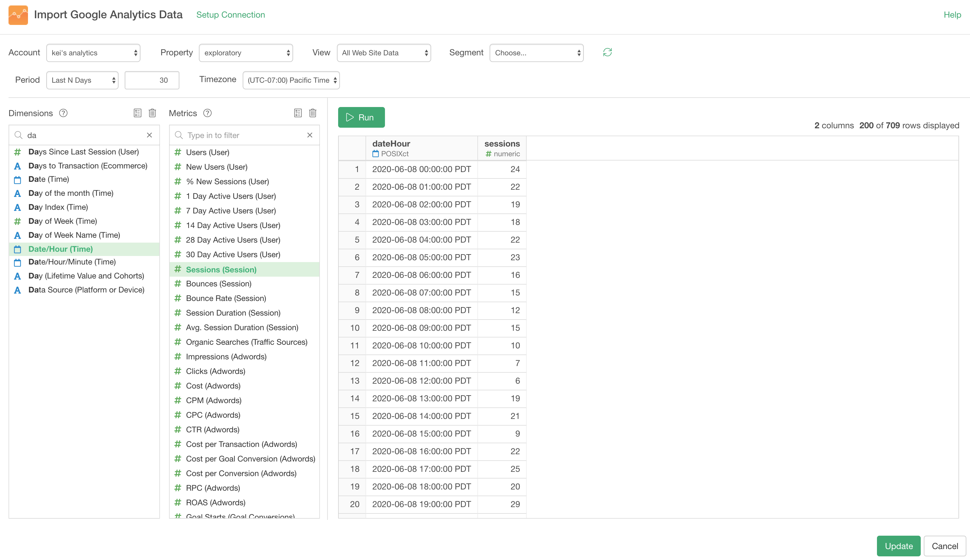Select the 7 Day Active Users (User) metric
The width and height of the screenshot is (970, 560).
click(244, 211)
